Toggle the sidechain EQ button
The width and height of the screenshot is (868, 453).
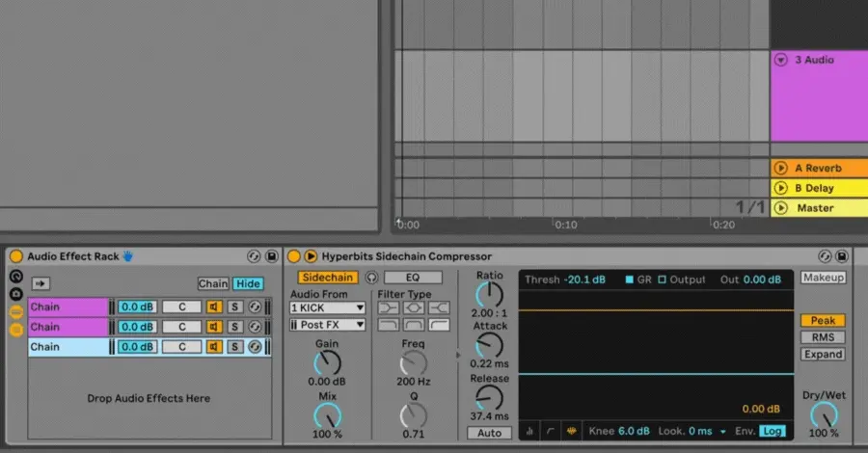click(413, 278)
